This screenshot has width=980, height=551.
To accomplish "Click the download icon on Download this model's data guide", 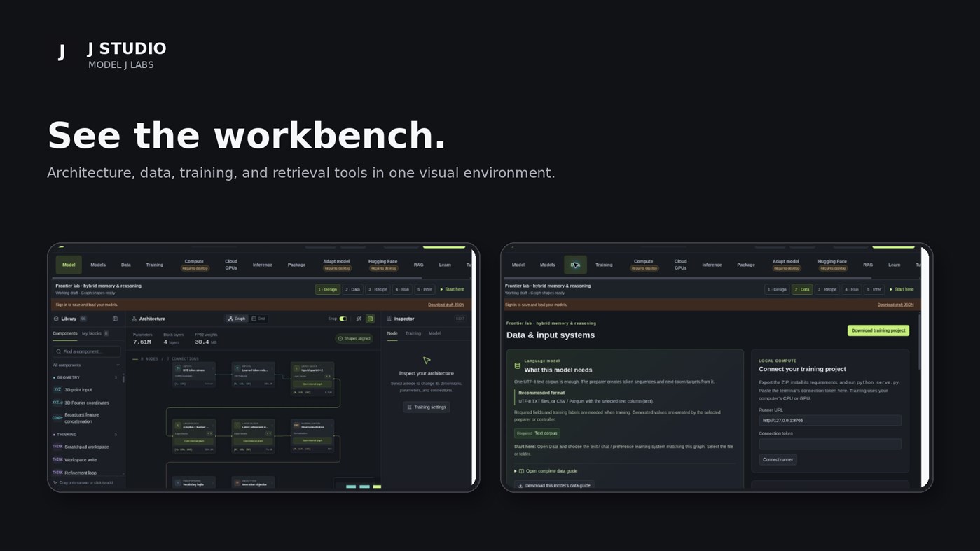I will [x=520, y=485].
